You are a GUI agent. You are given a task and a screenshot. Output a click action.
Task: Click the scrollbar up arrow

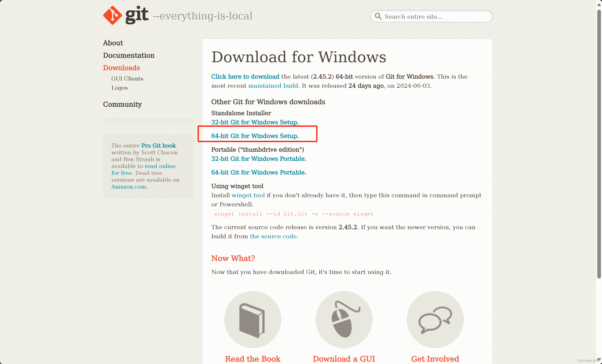click(599, 4)
